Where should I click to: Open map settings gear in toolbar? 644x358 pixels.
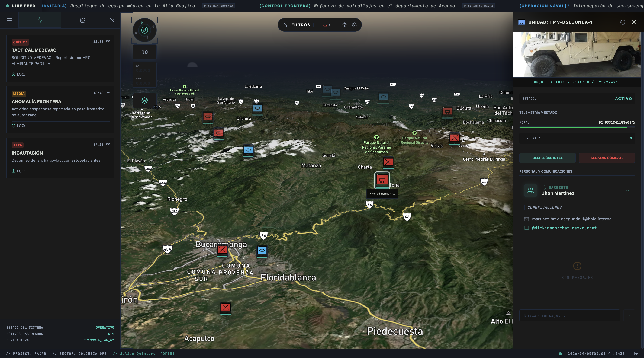pyautogui.click(x=354, y=25)
